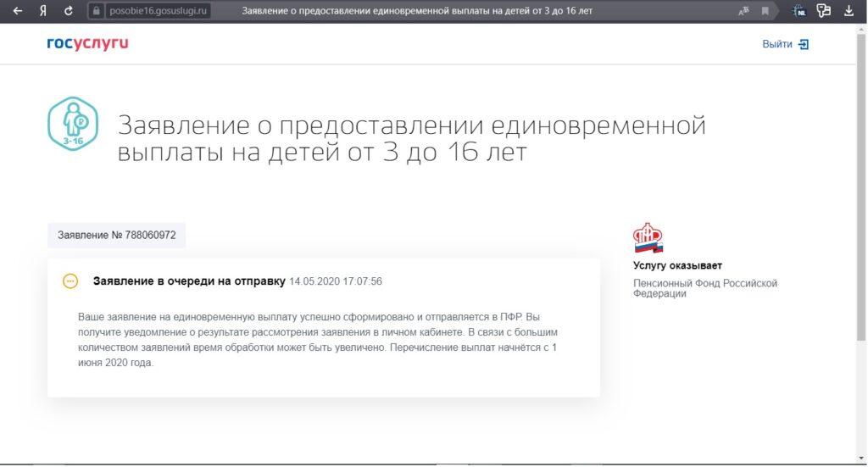Viewport: 868px width, 467px height.
Task: Click the scrollbar down arrow
Action: [861, 459]
